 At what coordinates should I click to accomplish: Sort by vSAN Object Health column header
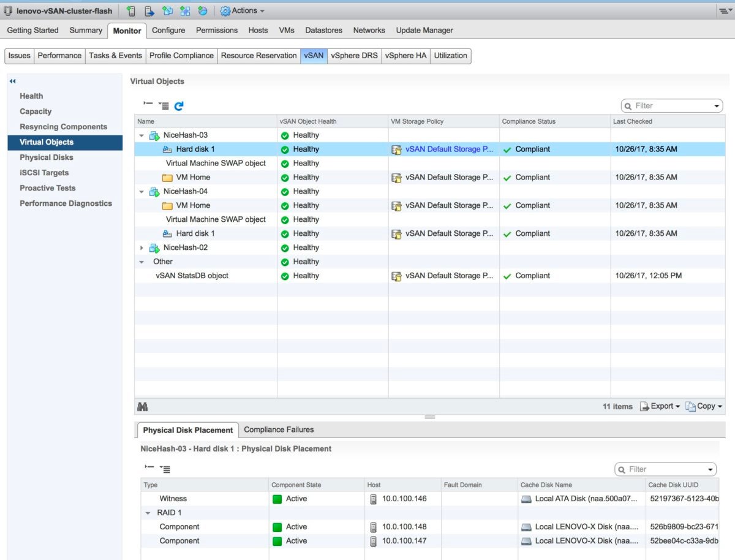333,121
